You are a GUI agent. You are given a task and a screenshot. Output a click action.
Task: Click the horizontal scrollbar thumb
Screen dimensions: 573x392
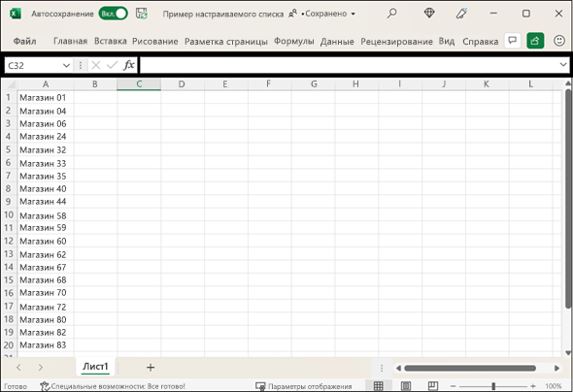pos(470,368)
